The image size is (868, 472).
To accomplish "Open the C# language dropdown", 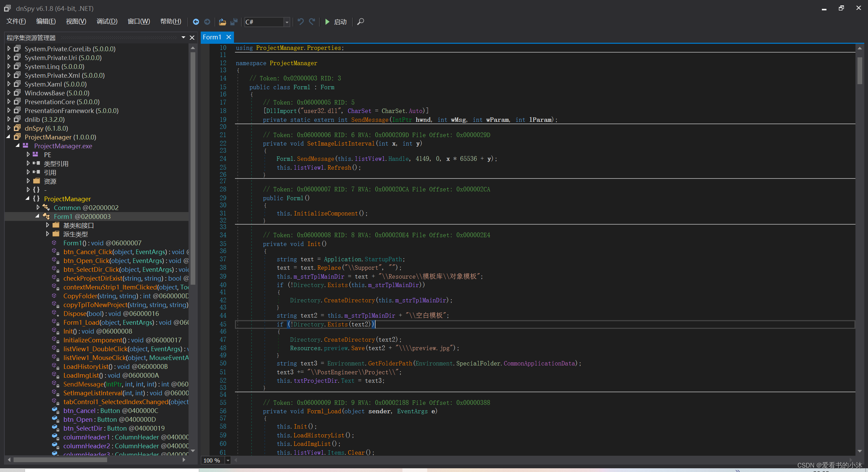I will pos(287,22).
